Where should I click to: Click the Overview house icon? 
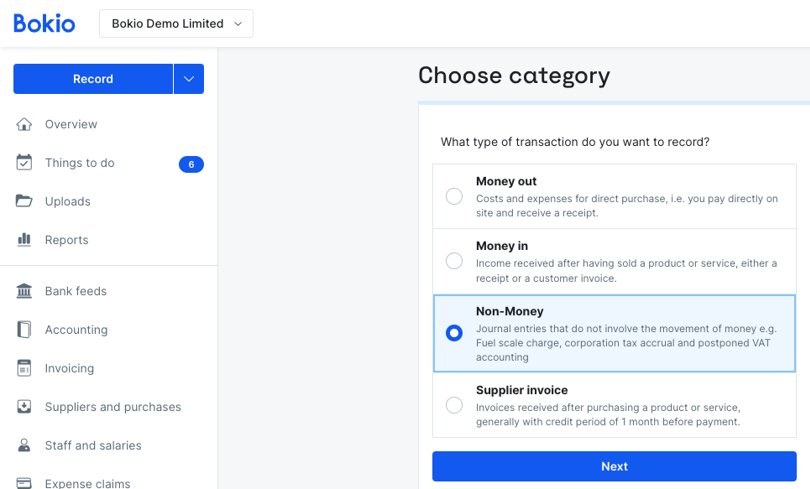24,124
